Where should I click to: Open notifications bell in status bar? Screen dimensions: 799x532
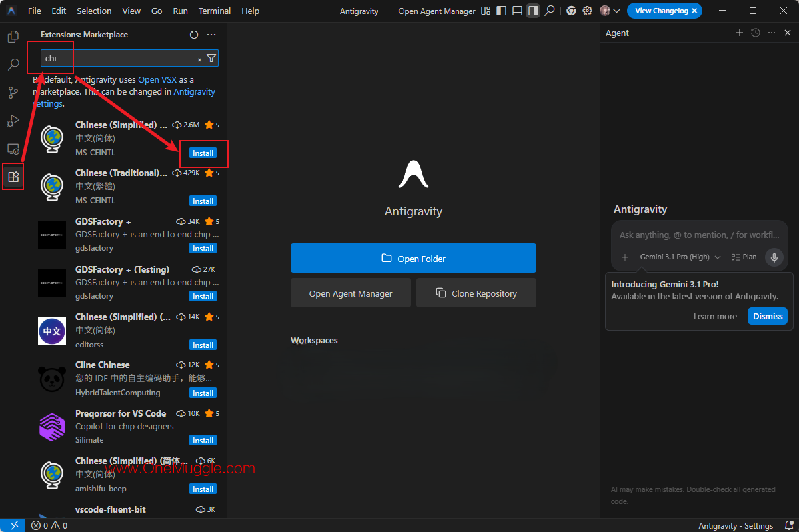[x=789, y=525]
